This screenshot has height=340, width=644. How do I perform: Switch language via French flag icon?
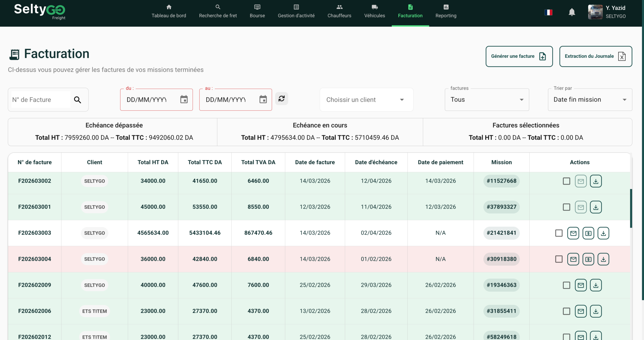(x=548, y=12)
